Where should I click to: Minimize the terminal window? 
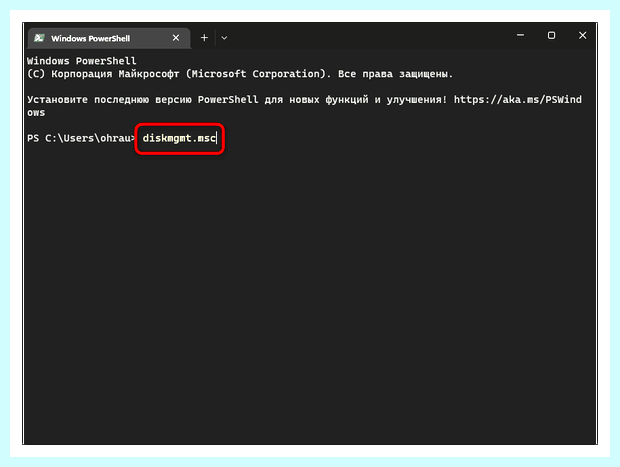[x=520, y=36]
